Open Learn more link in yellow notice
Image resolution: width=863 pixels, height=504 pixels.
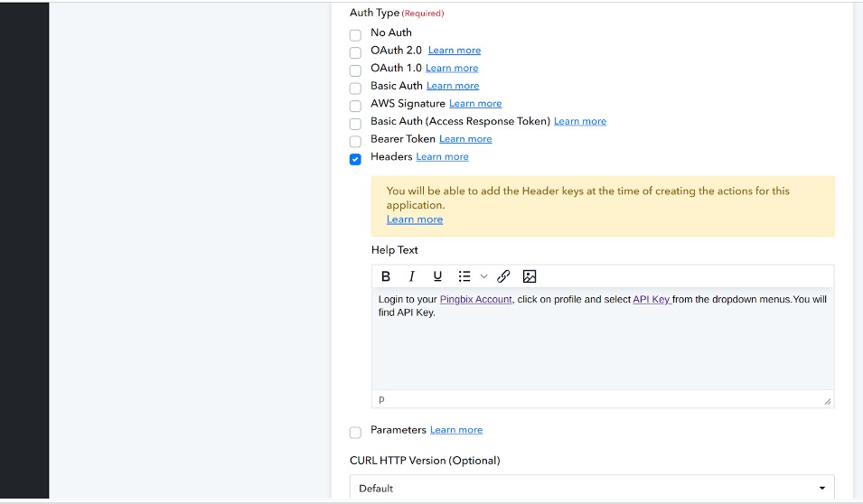(415, 219)
